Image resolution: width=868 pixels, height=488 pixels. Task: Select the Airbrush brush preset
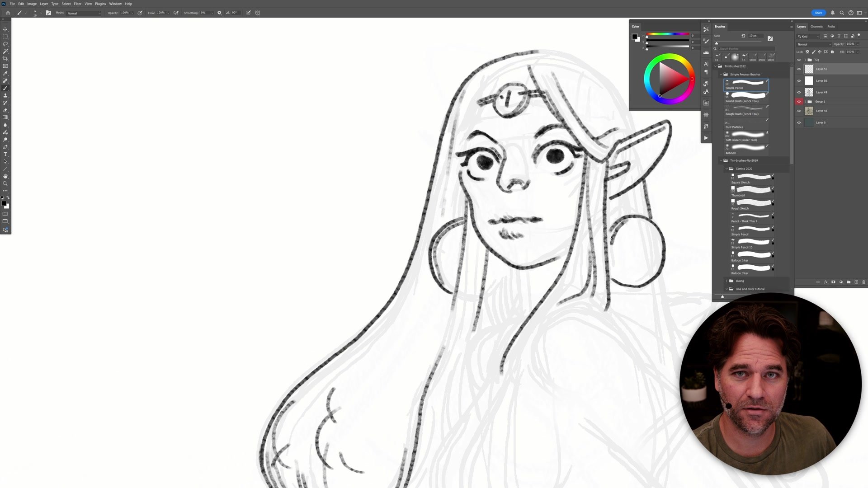pos(746,148)
